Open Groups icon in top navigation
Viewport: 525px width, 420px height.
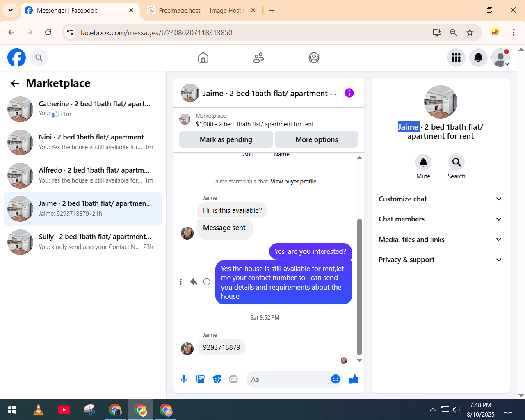(x=314, y=58)
